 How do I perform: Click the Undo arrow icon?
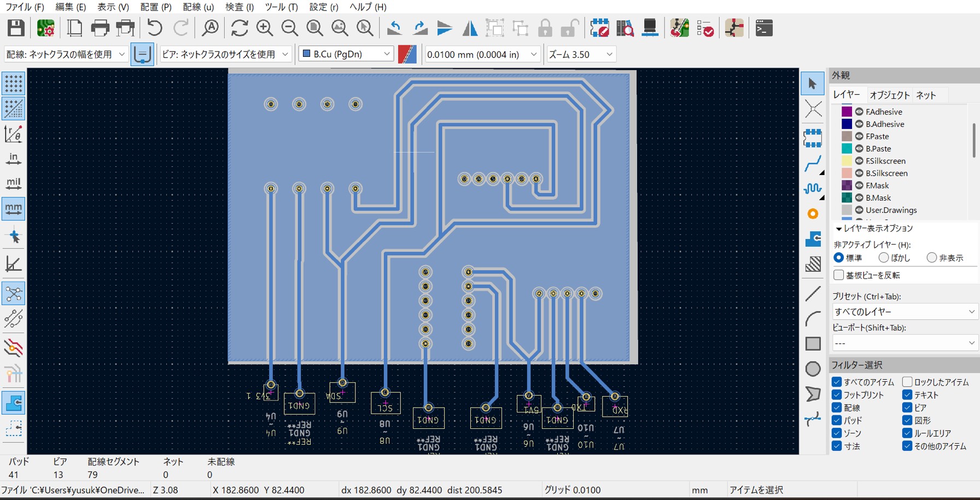click(155, 28)
